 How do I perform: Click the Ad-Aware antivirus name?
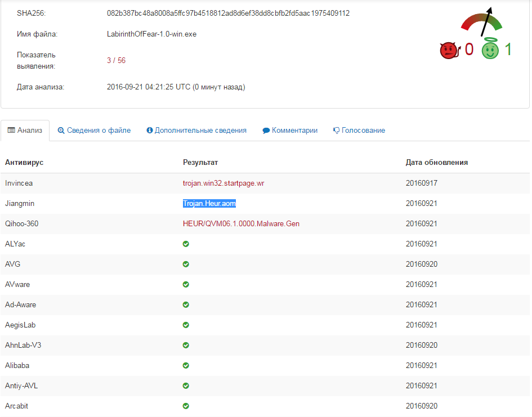[x=20, y=305]
